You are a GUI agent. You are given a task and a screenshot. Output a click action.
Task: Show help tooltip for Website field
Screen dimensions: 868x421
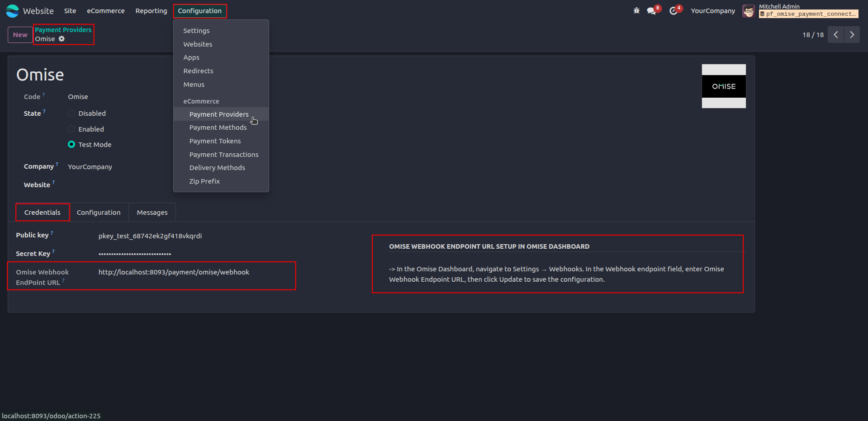click(x=53, y=182)
